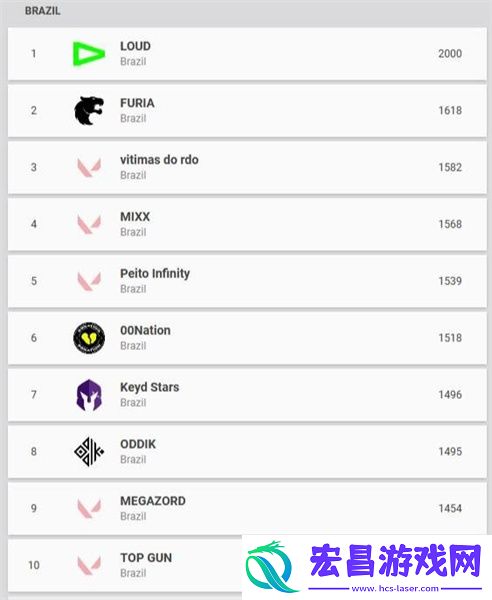Click the Peito Infinity placeholder logo
The image size is (492, 600).
[89, 281]
